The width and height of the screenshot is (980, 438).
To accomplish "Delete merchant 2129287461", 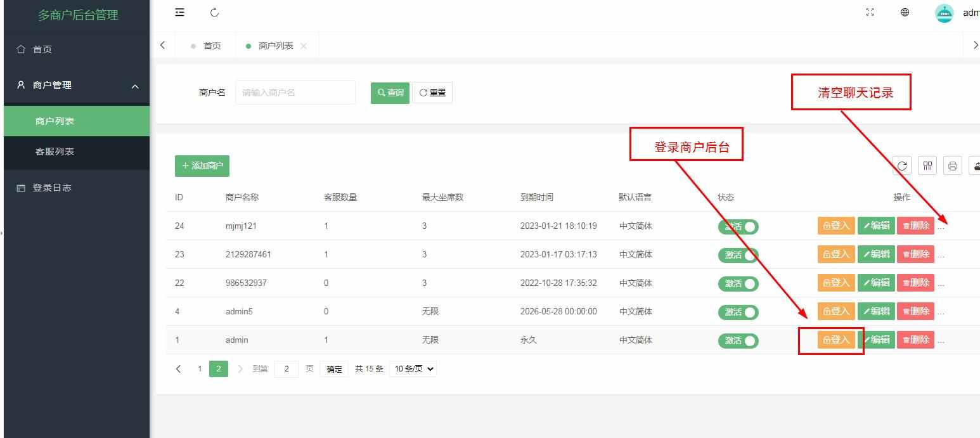I will 915,254.
